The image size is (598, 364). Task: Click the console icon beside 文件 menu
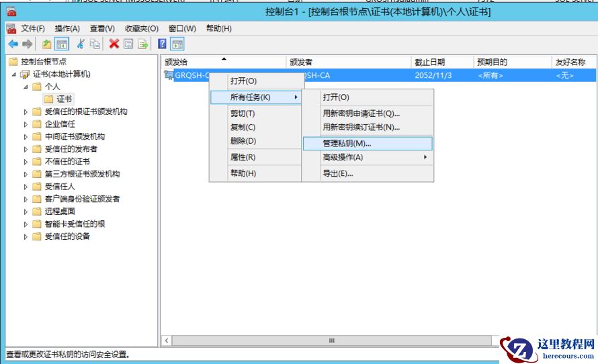pyautogui.click(x=11, y=29)
